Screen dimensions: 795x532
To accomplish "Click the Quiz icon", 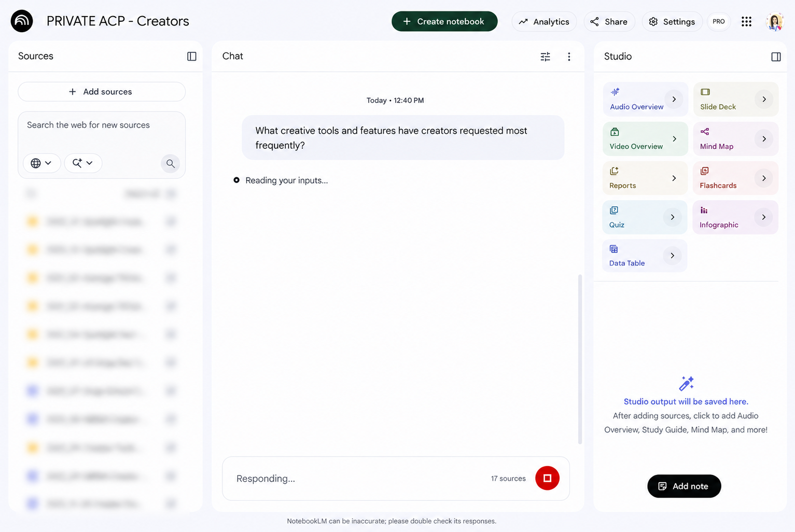I will pyautogui.click(x=614, y=210).
